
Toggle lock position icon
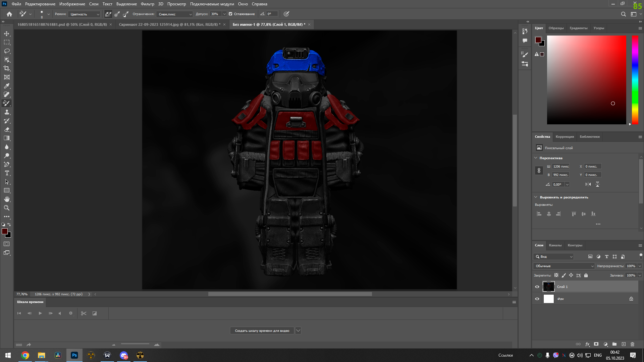pos(571,276)
